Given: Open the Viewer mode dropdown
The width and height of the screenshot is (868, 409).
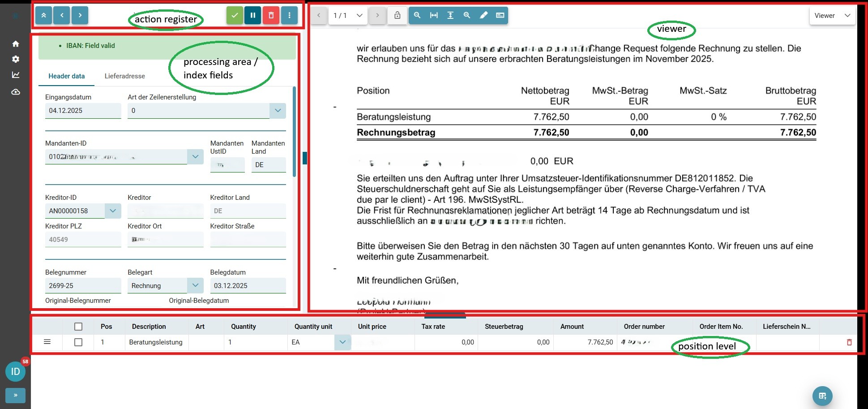Looking at the screenshot, I should click(832, 15).
